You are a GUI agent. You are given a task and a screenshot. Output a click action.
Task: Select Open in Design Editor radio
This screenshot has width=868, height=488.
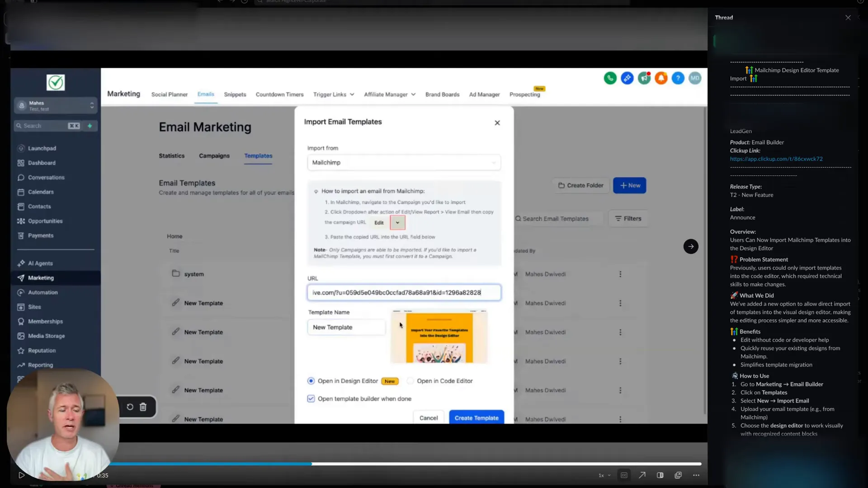(311, 381)
